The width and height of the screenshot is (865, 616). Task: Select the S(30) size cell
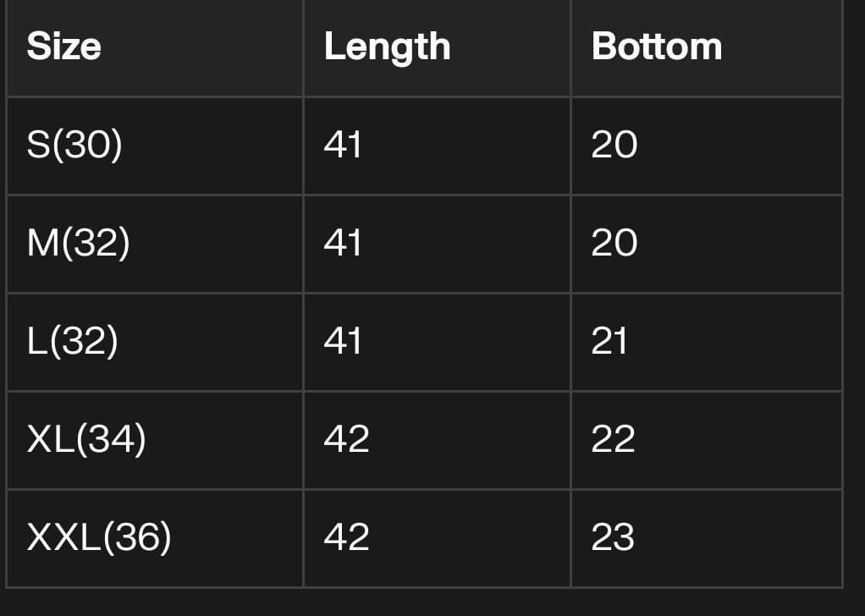(74, 145)
